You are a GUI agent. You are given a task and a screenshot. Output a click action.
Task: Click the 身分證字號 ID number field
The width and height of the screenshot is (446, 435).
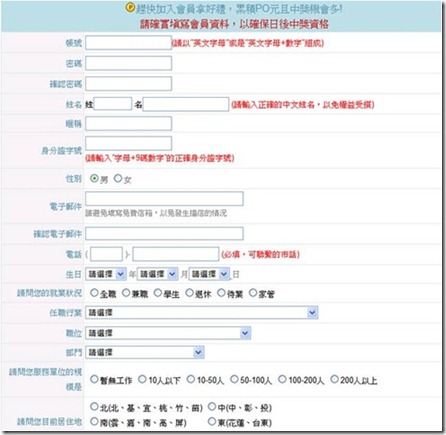tap(129, 143)
